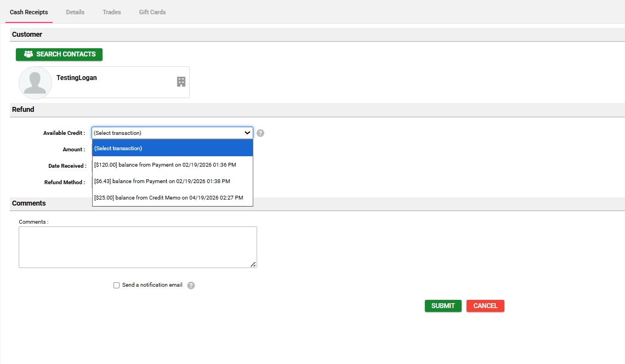Click the Comments textarea resize handle
Image resolution: width=625 pixels, height=364 pixels.
click(253, 264)
